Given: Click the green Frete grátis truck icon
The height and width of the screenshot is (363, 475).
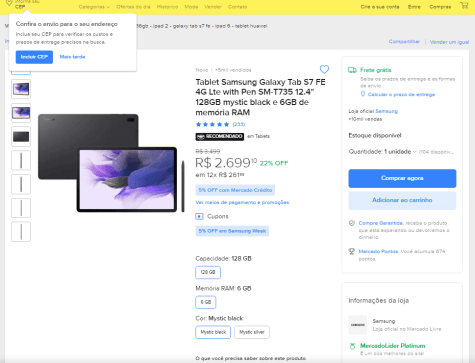Looking at the screenshot, I should point(352,70).
